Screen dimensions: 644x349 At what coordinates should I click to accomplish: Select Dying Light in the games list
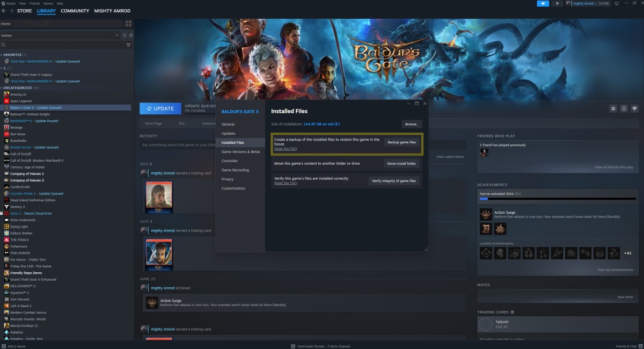tap(19, 227)
